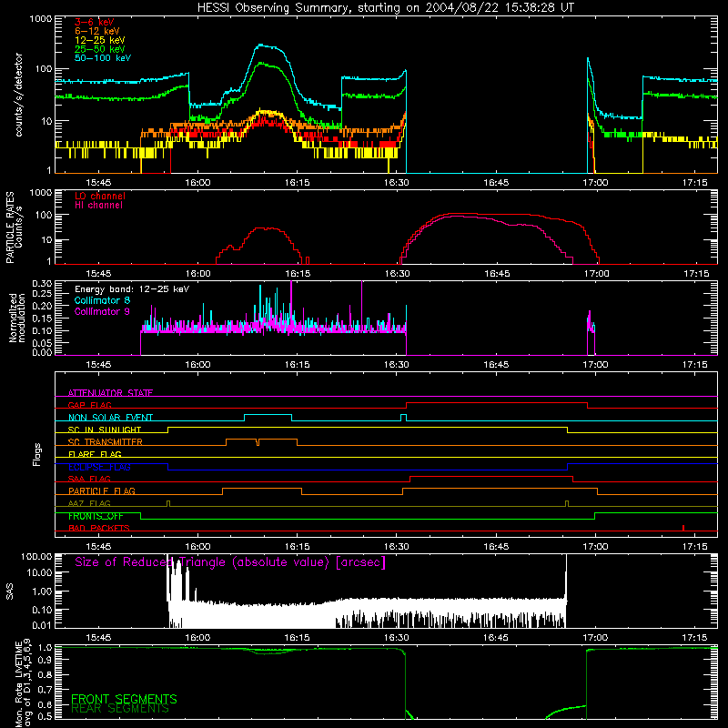This screenshot has height=728, width=728.
Task: Click the counts/s/detector axis label
Action: pos(18,95)
